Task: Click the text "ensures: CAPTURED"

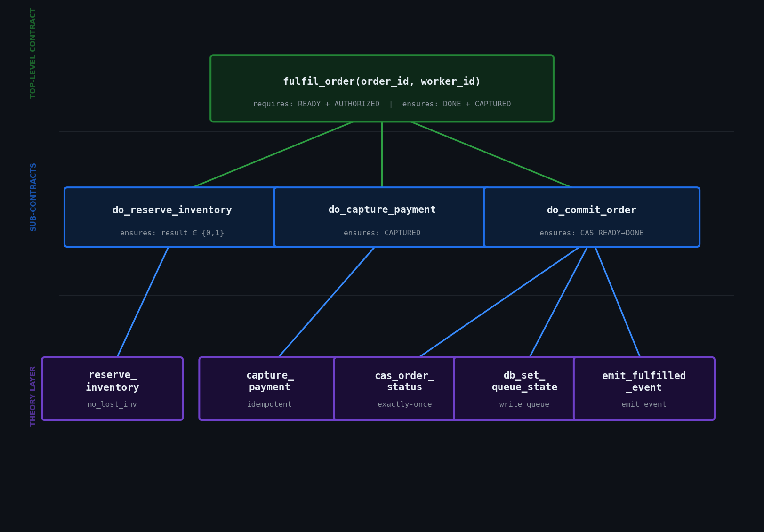Action: [x=382, y=233]
